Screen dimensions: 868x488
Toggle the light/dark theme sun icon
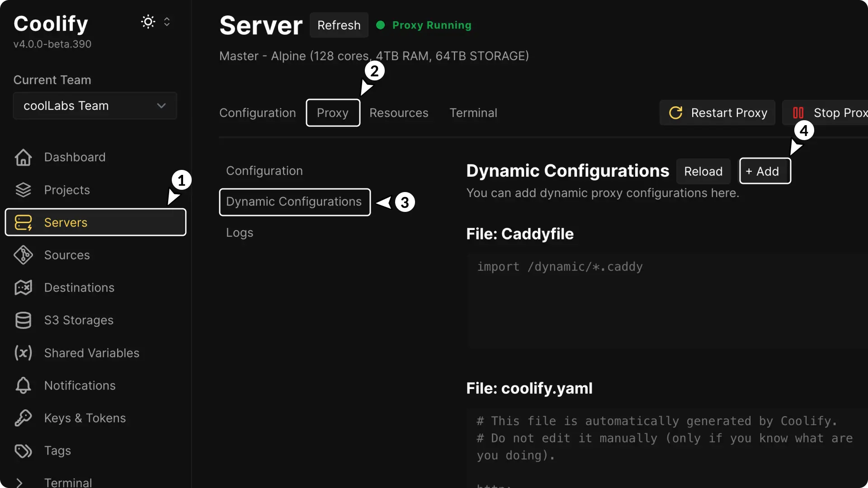pos(148,22)
